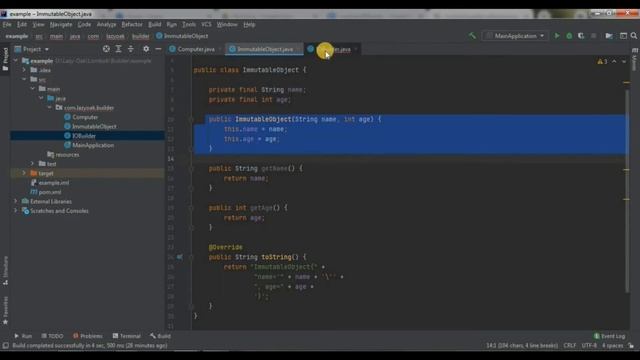Click builder breadcrumb in navigation bar
Screen dimensions: 640x360
[x=140, y=36]
